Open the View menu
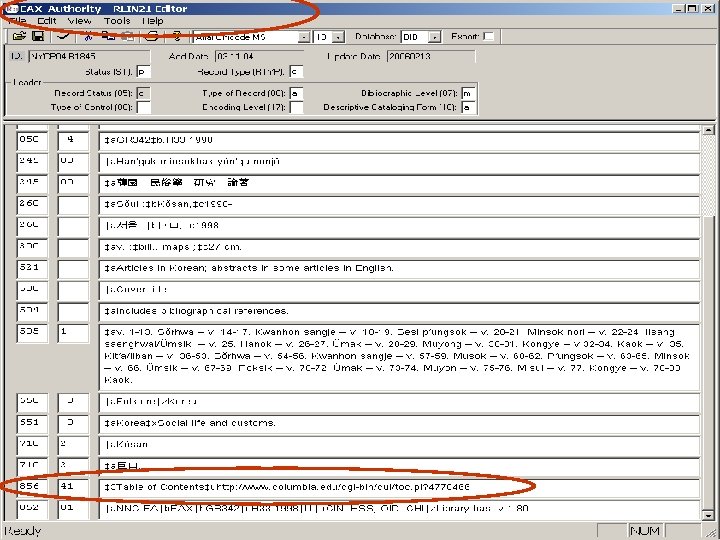Image resolution: width=720 pixels, height=540 pixels. (x=79, y=21)
